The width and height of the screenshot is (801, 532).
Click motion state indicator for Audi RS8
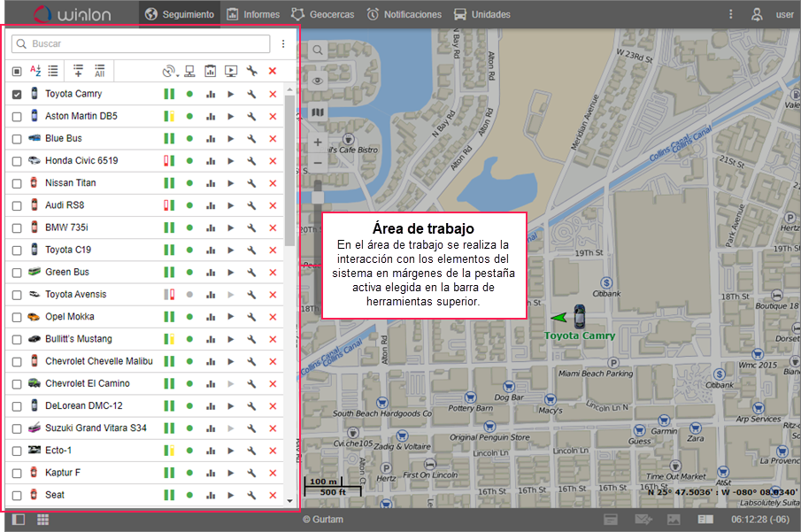[x=169, y=205]
